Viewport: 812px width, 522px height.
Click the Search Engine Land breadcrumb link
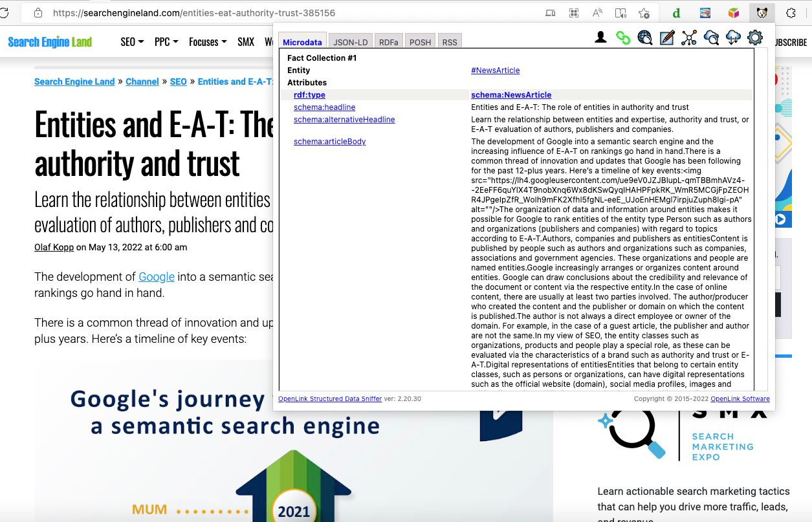point(74,82)
